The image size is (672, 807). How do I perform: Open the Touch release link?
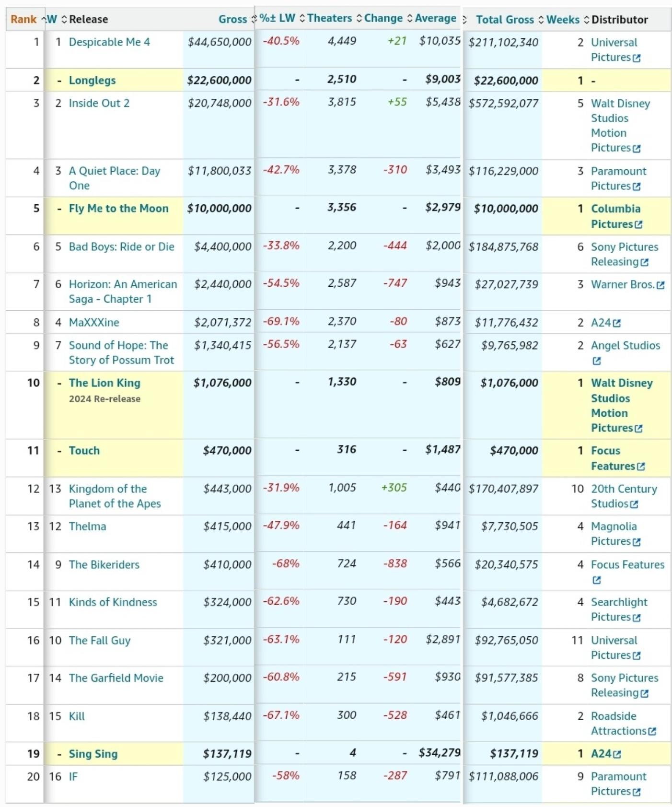pos(84,451)
